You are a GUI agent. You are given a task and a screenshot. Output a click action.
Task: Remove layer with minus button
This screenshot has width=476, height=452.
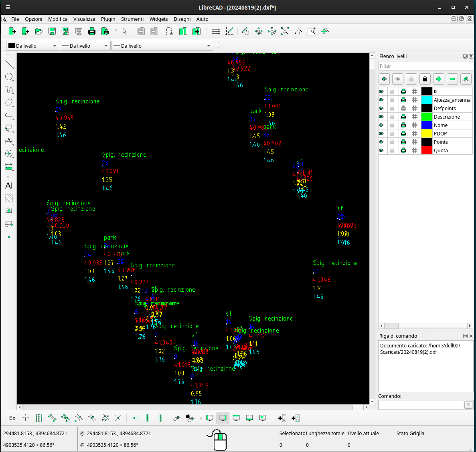[452, 79]
